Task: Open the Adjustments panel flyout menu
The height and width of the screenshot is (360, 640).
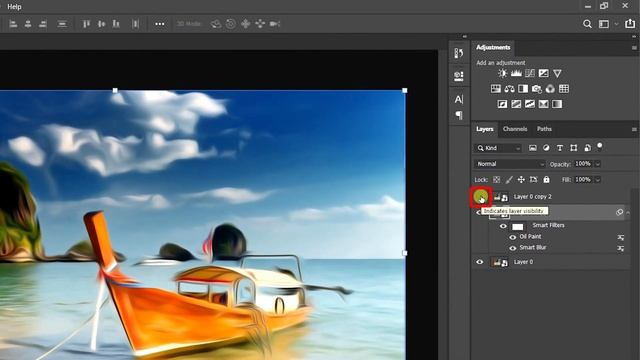Action: (634, 48)
